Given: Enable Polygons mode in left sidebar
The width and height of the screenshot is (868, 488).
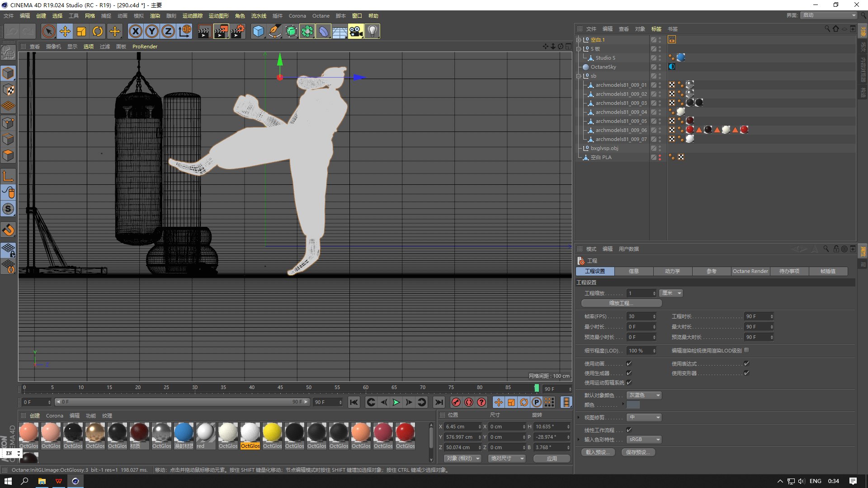Looking at the screenshot, I should pos(8,155).
